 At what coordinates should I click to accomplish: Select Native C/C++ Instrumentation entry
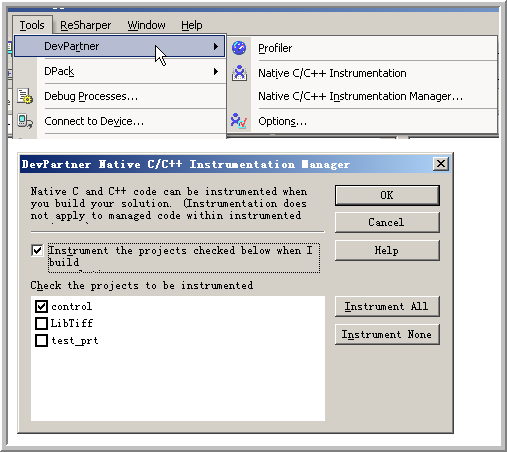362,73
